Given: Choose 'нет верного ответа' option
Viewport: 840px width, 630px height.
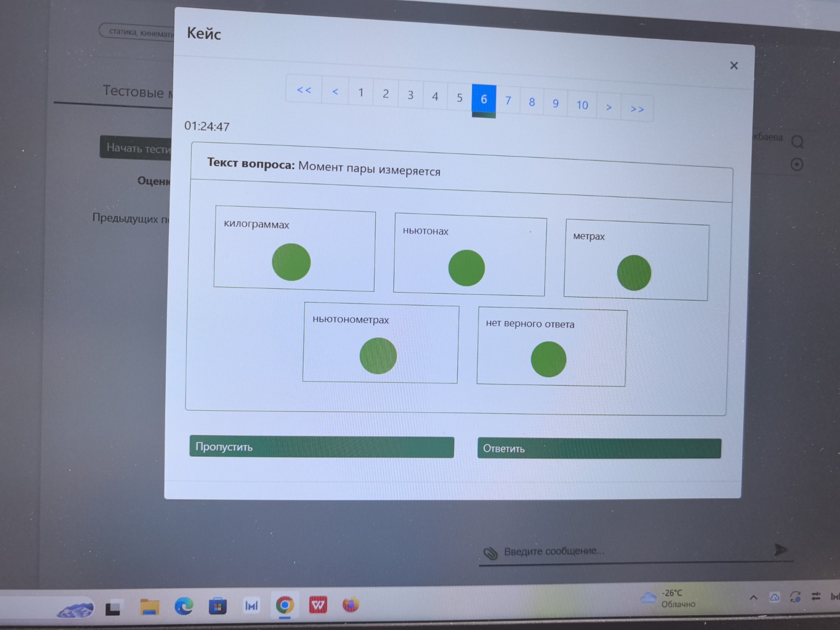Looking at the screenshot, I should point(548,359).
